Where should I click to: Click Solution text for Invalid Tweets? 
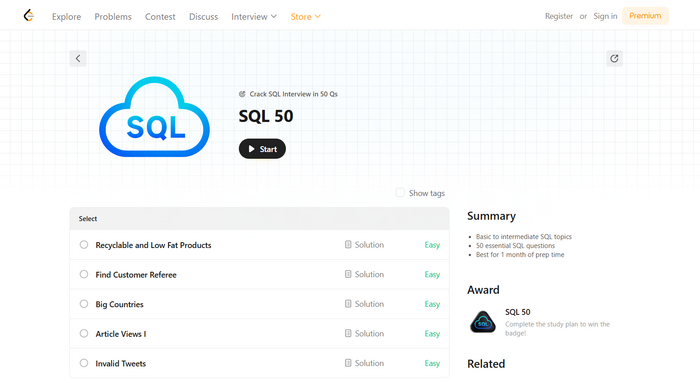pos(369,363)
